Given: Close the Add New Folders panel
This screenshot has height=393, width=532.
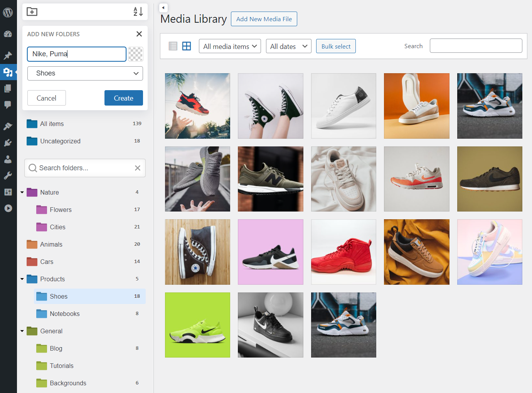Looking at the screenshot, I should pyautogui.click(x=139, y=34).
